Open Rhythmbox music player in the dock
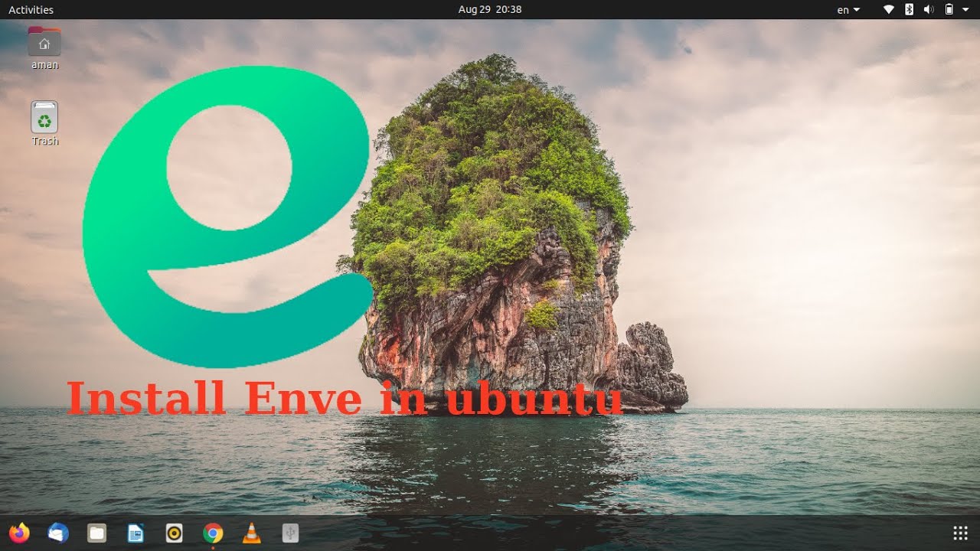 174,533
